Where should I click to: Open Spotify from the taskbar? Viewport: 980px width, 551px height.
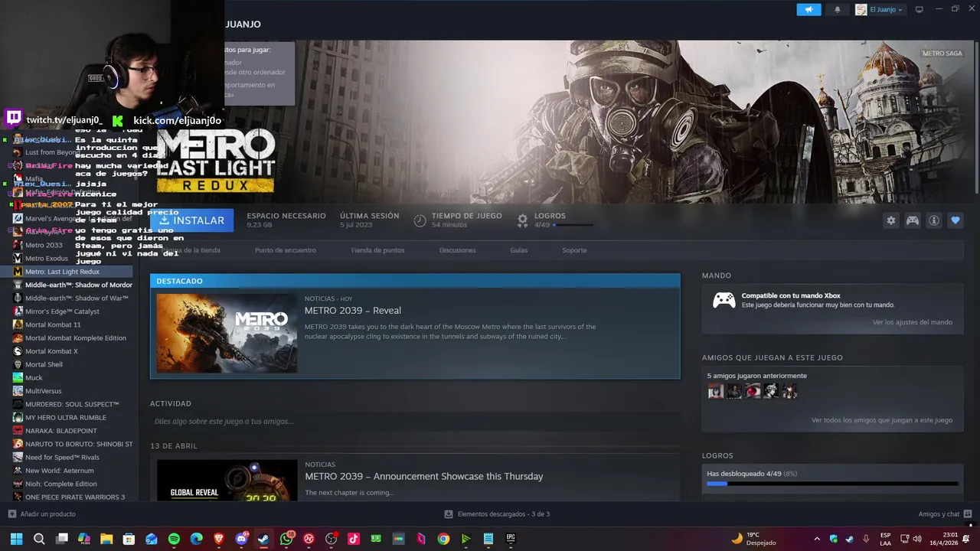coord(174,539)
